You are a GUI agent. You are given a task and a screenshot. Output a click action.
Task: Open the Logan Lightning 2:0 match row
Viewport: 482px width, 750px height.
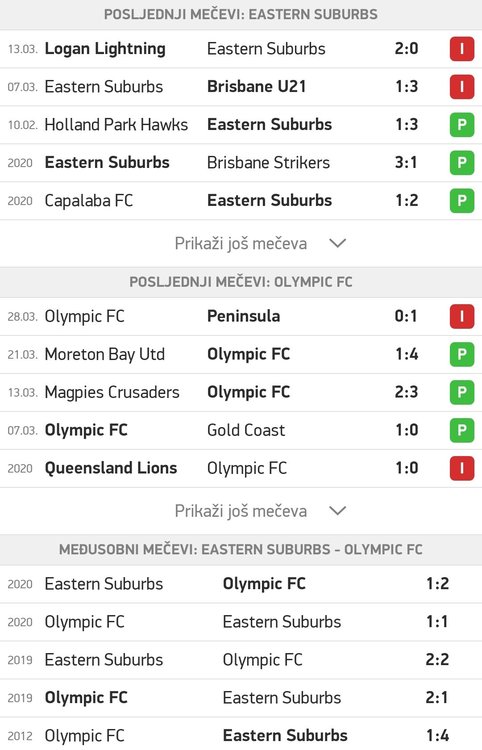[x=241, y=49]
